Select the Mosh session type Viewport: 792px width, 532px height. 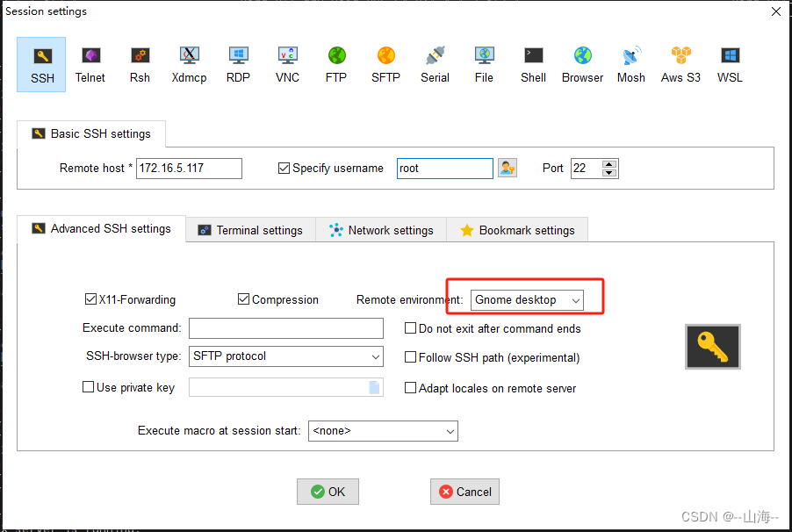(x=631, y=64)
